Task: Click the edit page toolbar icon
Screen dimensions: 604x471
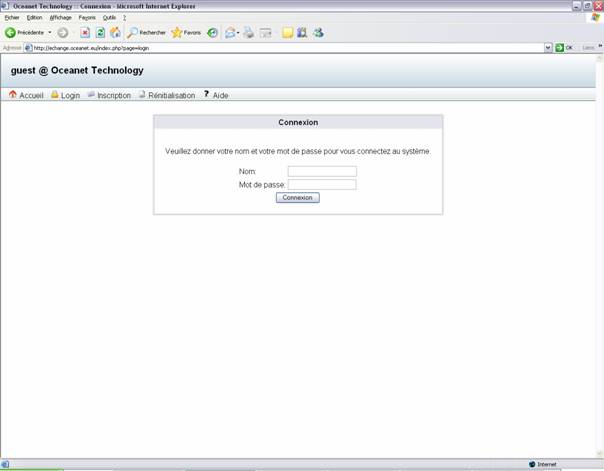Action: (265, 33)
